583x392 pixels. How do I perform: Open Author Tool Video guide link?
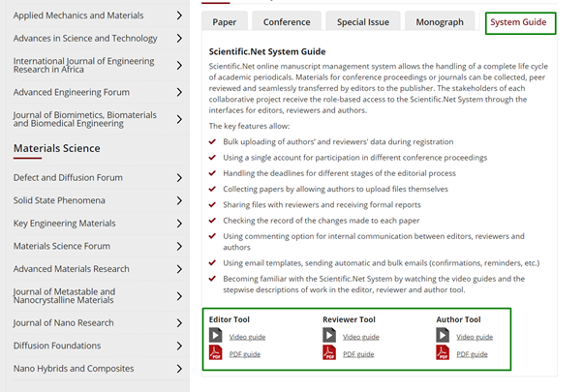[475, 337]
